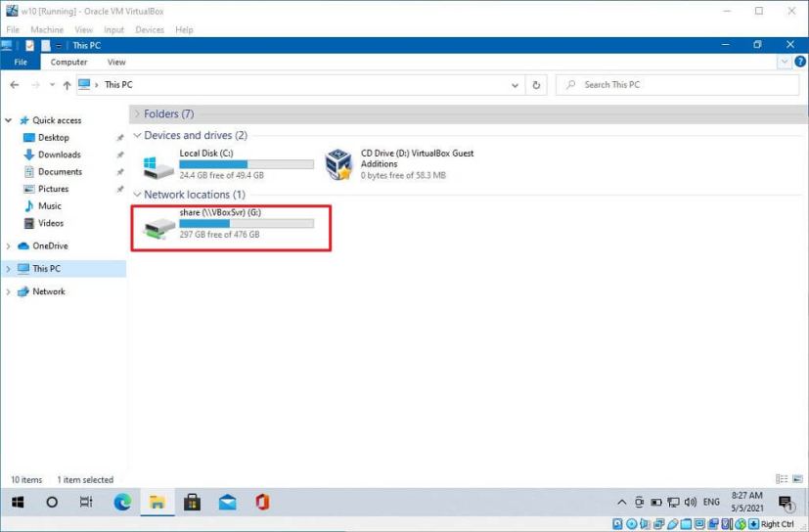Image resolution: width=809 pixels, height=532 pixels.
Task: Open VirtualBox Input menu
Action: (114, 30)
